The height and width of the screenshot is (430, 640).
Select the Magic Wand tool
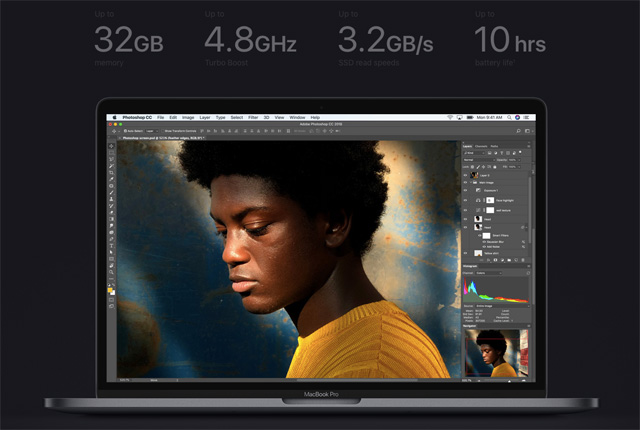pos(111,165)
